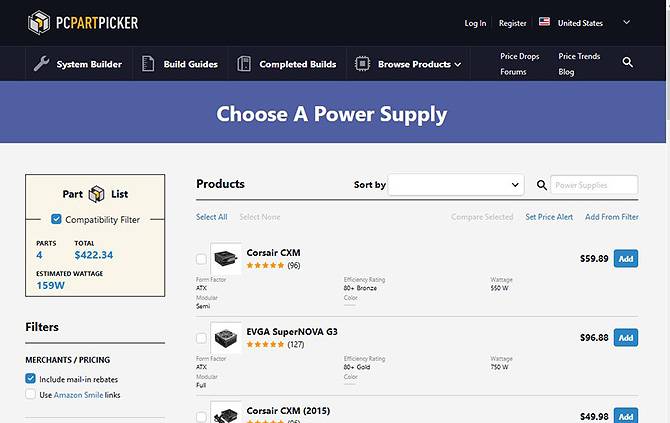670x423 pixels.
Task: Click Add From Filter link
Action: 611,217
